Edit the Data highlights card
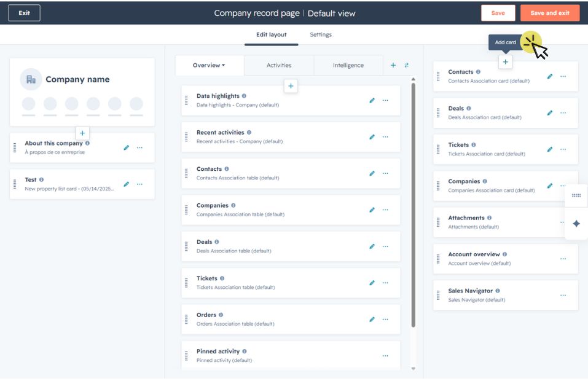588x389 pixels. click(x=372, y=100)
